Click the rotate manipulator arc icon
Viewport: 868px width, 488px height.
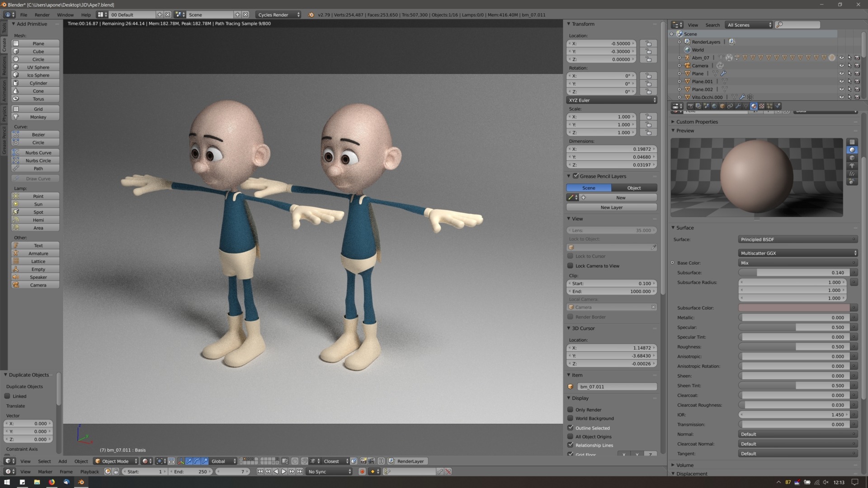tap(197, 461)
